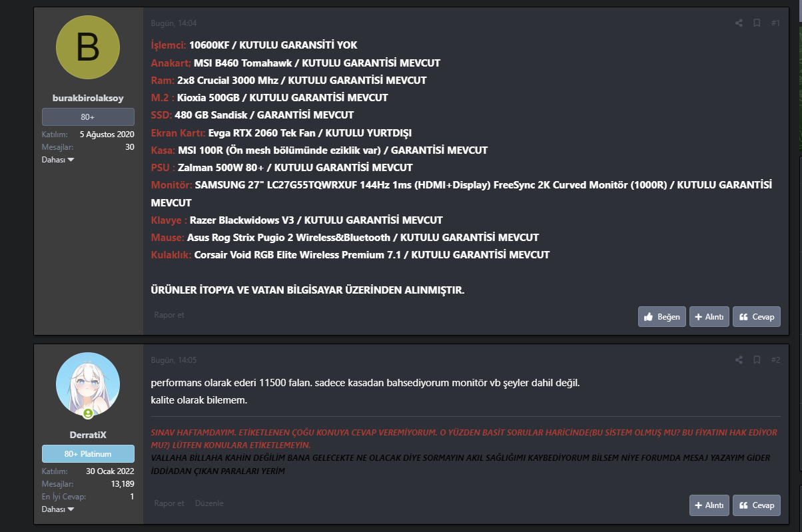This screenshot has width=802, height=532.
Task: Click share icon on DerratiX's reply
Action: click(x=739, y=360)
